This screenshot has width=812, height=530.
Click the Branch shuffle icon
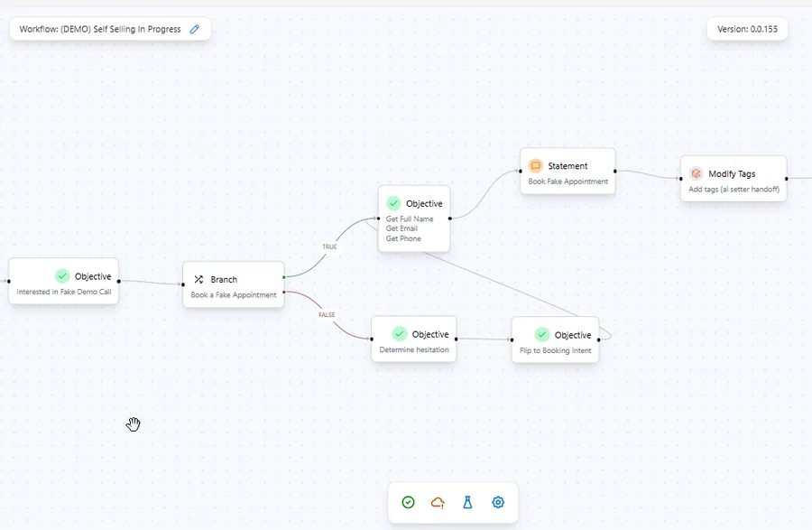point(198,279)
